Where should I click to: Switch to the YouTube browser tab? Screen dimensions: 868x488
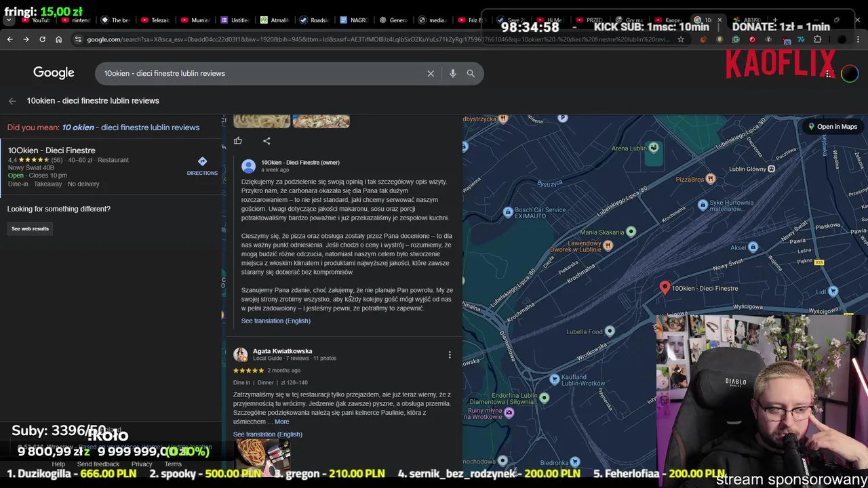tap(36, 20)
